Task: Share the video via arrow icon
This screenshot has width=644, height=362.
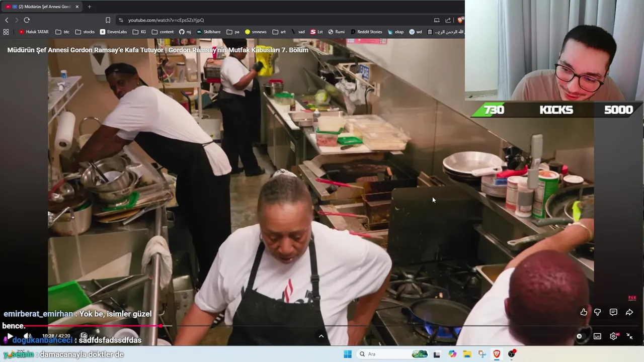Action: (629, 312)
